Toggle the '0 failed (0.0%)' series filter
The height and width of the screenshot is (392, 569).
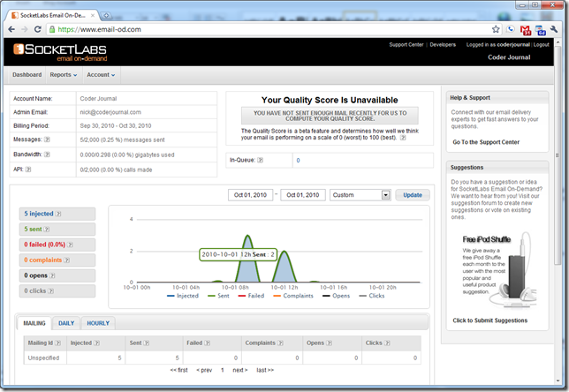pyautogui.click(x=57, y=244)
